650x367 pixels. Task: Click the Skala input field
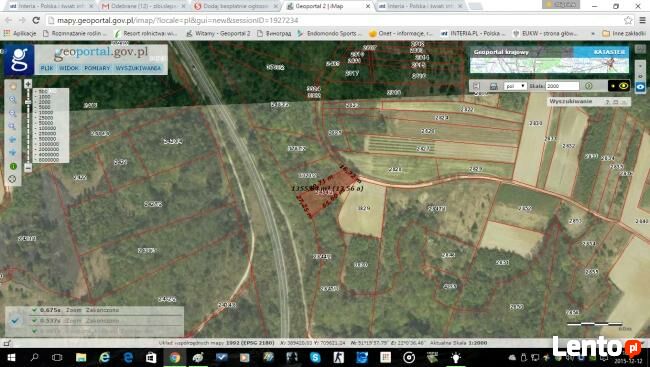tap(562, 86)
